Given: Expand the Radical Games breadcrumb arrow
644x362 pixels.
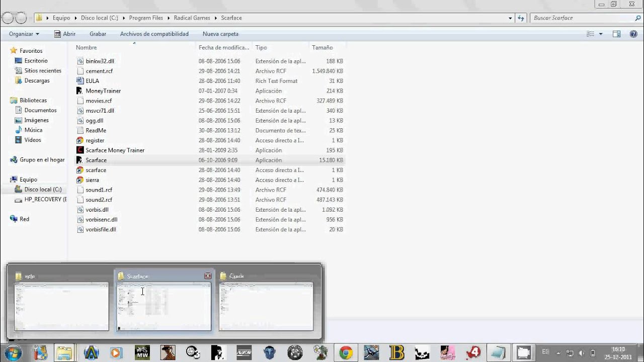Looking at the screenshot, I should coord(215,18).
